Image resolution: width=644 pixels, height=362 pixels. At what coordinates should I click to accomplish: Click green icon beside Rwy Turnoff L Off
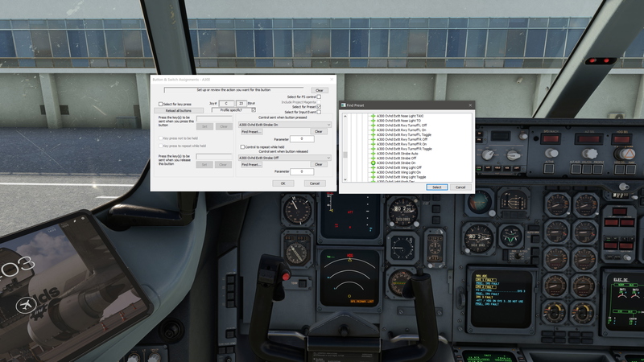pos(373,125)
